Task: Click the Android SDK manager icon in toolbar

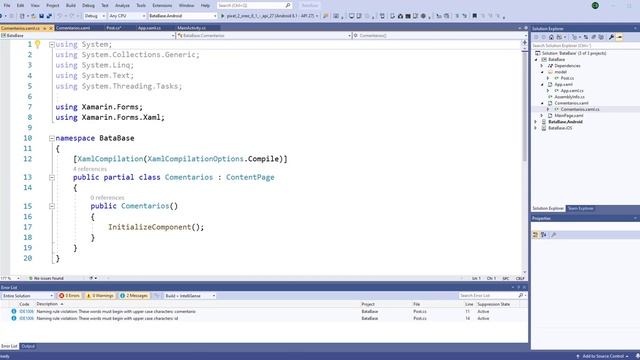Action: [400, 16]
